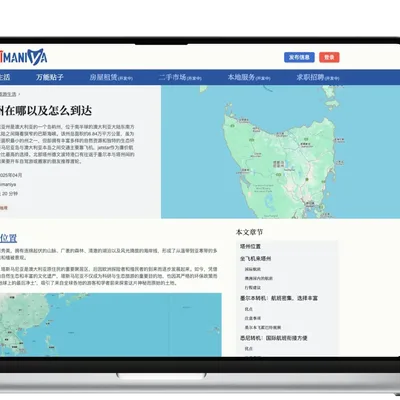Open the 求职招聘 nav tab
This screenshot has height=400, width=400.
point(318,77)
